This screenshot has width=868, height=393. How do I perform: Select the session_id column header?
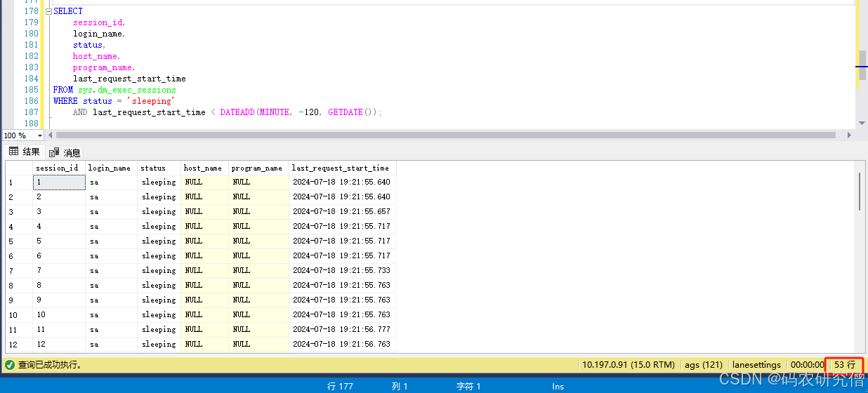pyautogui.click(x=59, y=168)
